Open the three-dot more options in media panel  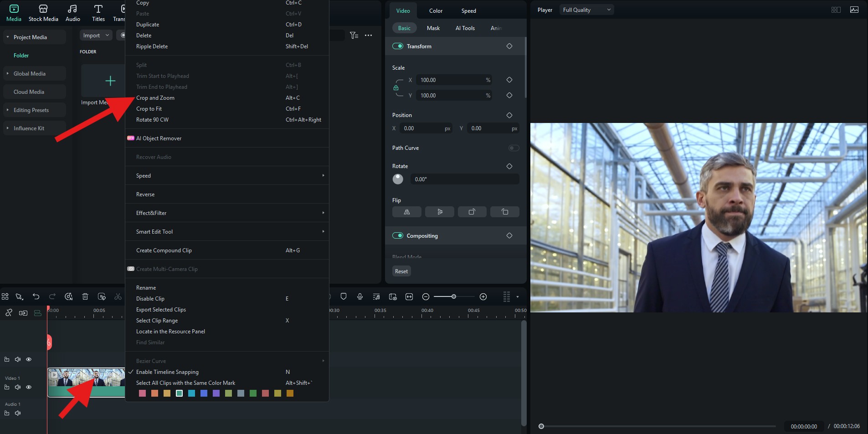coord(369,35)
